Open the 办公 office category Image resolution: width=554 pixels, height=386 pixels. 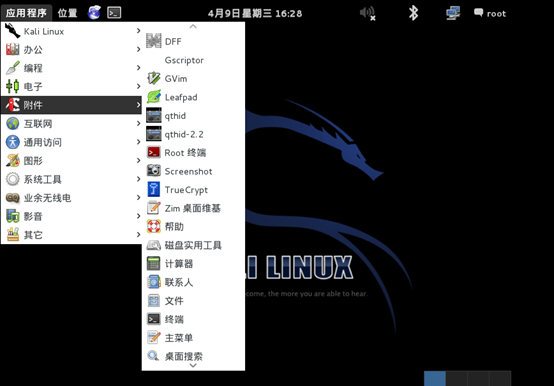[x=71, y=49]
